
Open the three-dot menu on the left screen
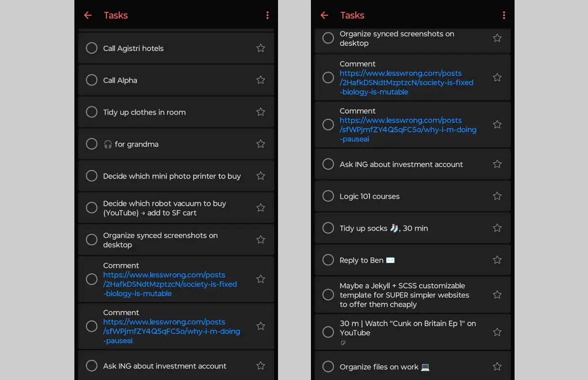click(x=268, y=15)
